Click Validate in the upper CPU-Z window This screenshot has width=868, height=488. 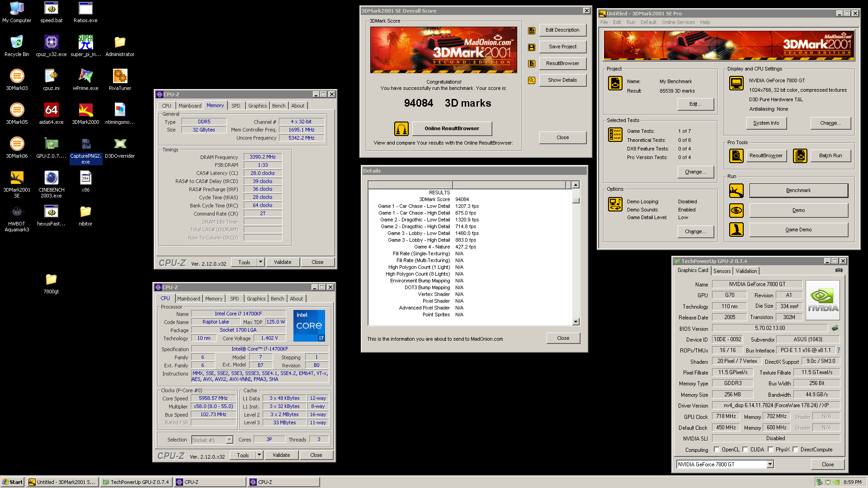pos(283,262)
